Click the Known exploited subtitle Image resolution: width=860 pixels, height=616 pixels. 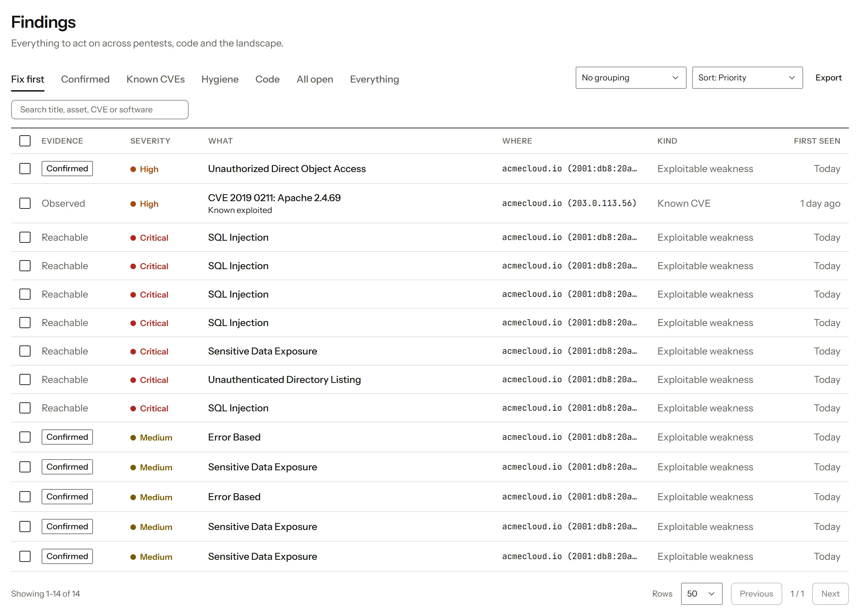(x=240, y=210)
